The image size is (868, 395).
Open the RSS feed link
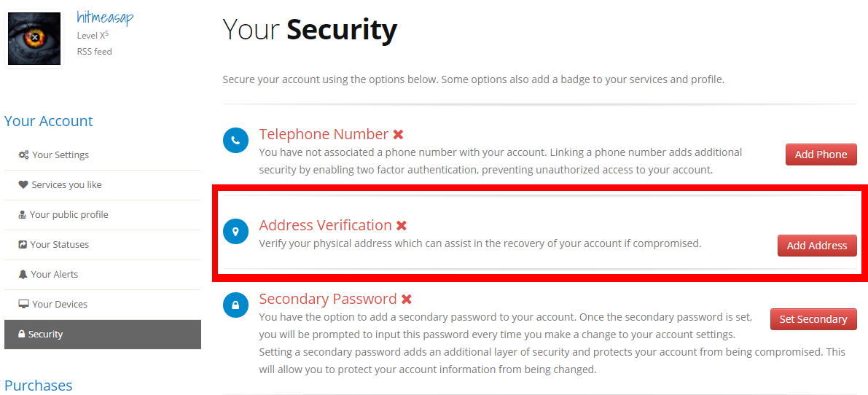pos(95,52)
